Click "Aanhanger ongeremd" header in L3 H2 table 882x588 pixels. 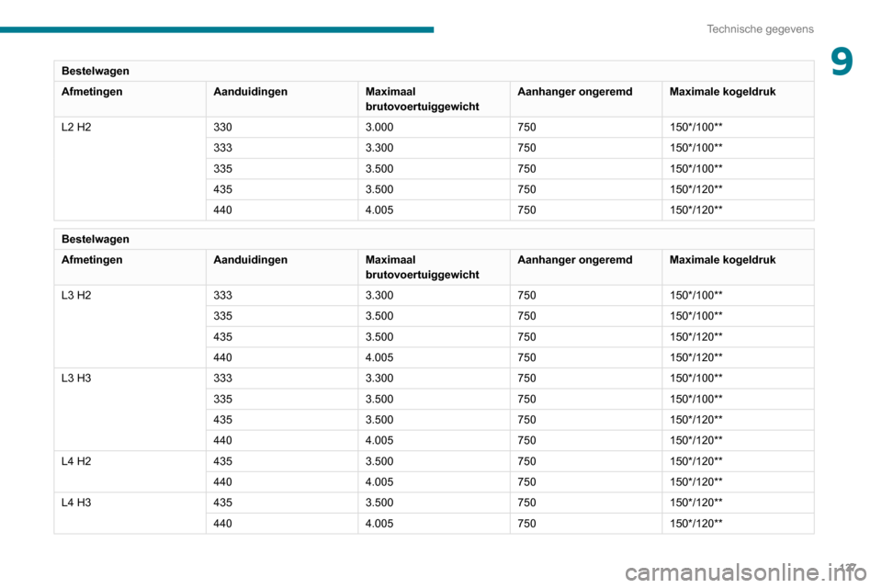[x=575, y=260]
